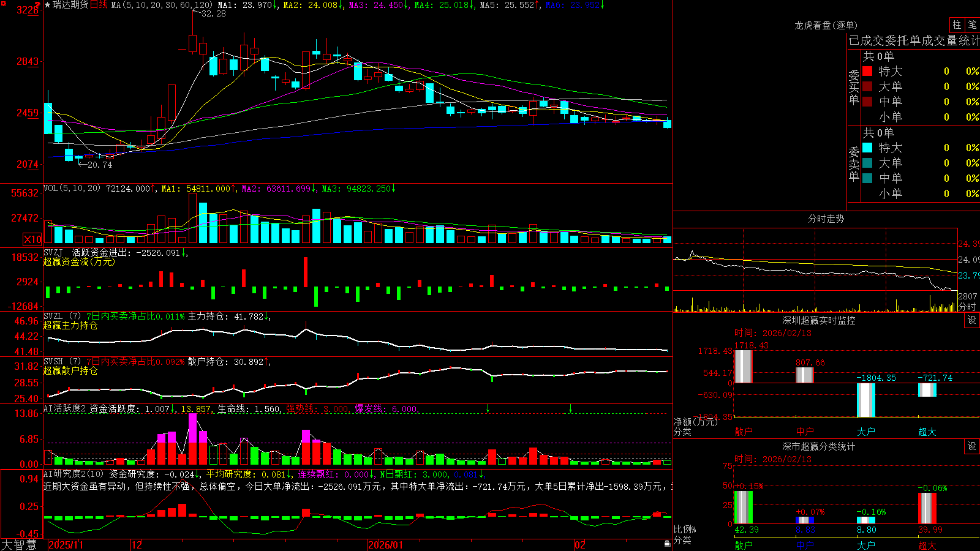Click the 2025/11 timeline date marker
The height and width of the screenshot is (551, 980).
pos(66,545)
